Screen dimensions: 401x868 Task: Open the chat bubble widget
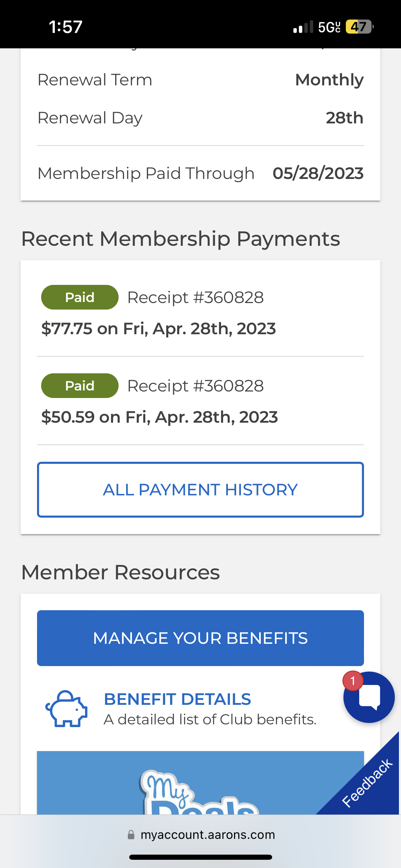369,697
